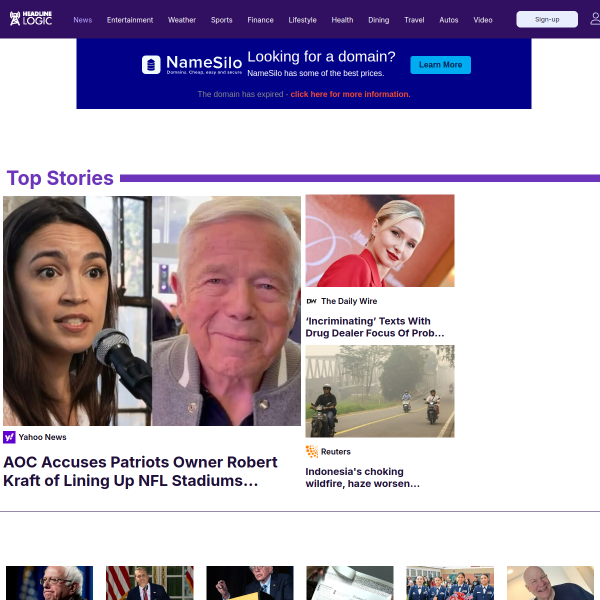The height and width of the screenshot is (600, 600).
Task: Follow the click here for more information link
Action: click(x=350, y=94)
